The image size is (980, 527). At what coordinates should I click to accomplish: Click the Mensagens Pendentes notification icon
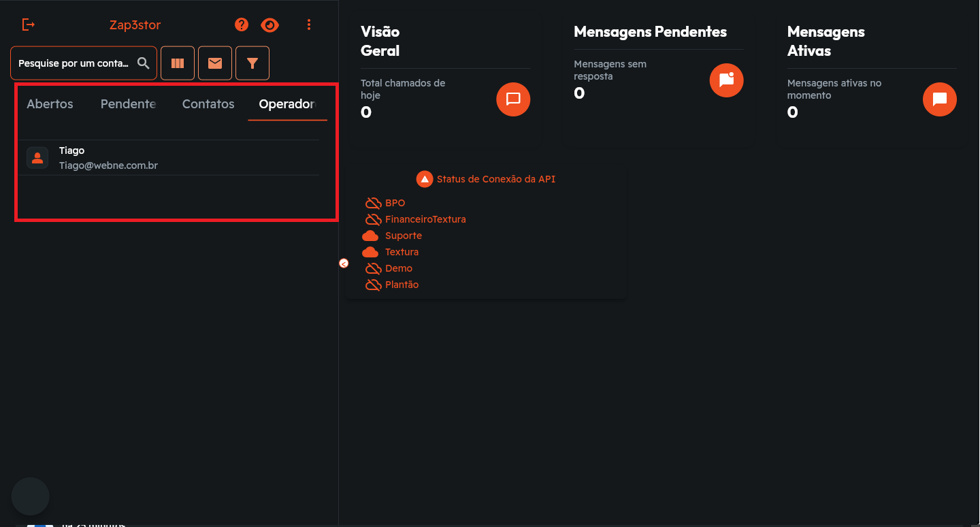(x=726, y=80)
